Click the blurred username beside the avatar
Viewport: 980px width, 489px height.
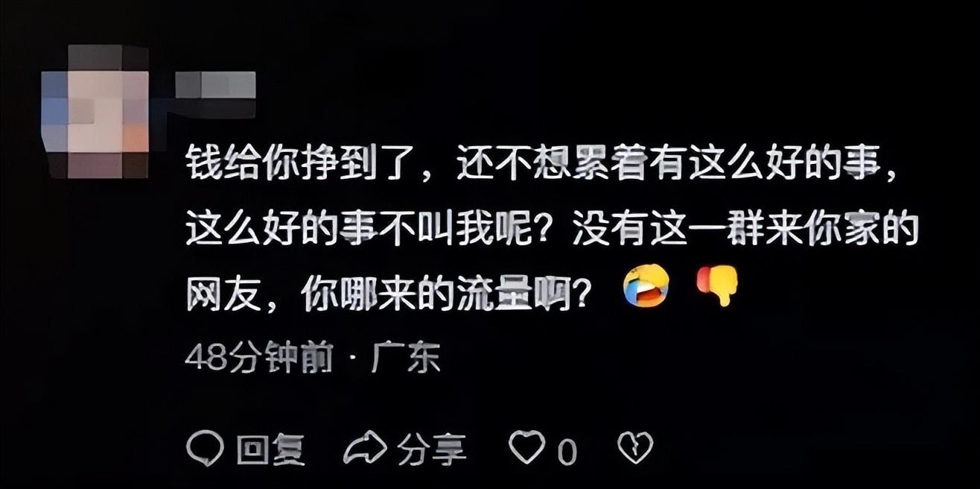[215, 85]
